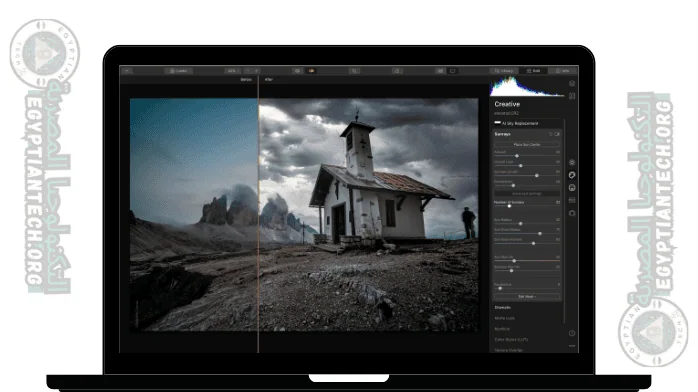The image size is (698, 392).
Task: Expand the Dramatic tool
Action: click(x=503, y=307)
